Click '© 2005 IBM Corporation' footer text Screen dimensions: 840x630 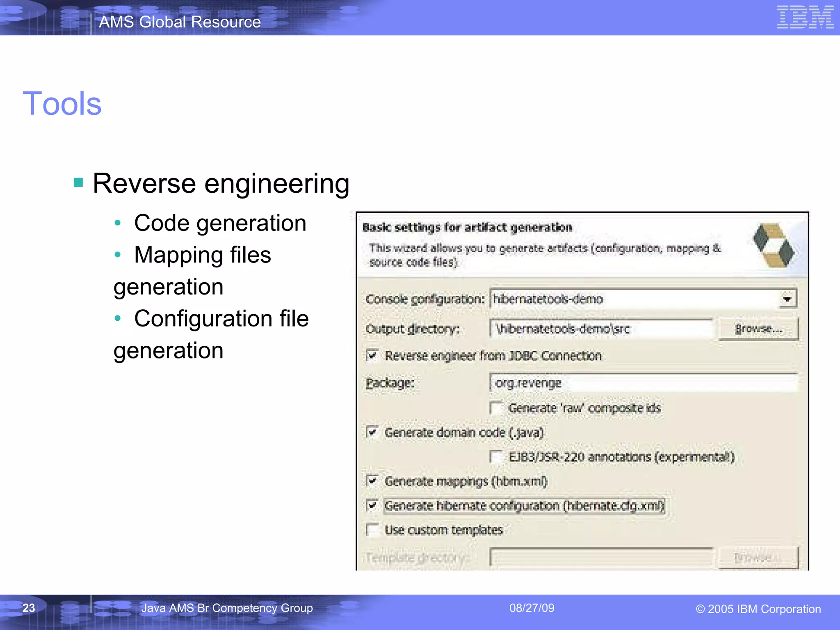pos(758,609)
